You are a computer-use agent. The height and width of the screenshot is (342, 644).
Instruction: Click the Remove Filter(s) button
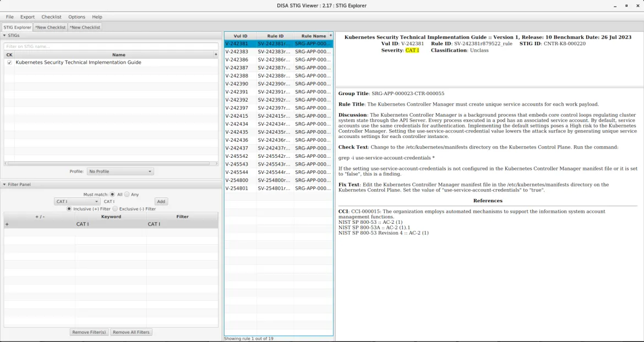89,332
